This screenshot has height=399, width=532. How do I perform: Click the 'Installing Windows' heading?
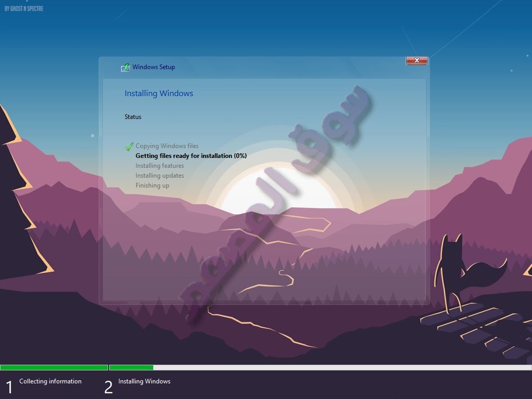pyautogui.click(x=159, y=94)
